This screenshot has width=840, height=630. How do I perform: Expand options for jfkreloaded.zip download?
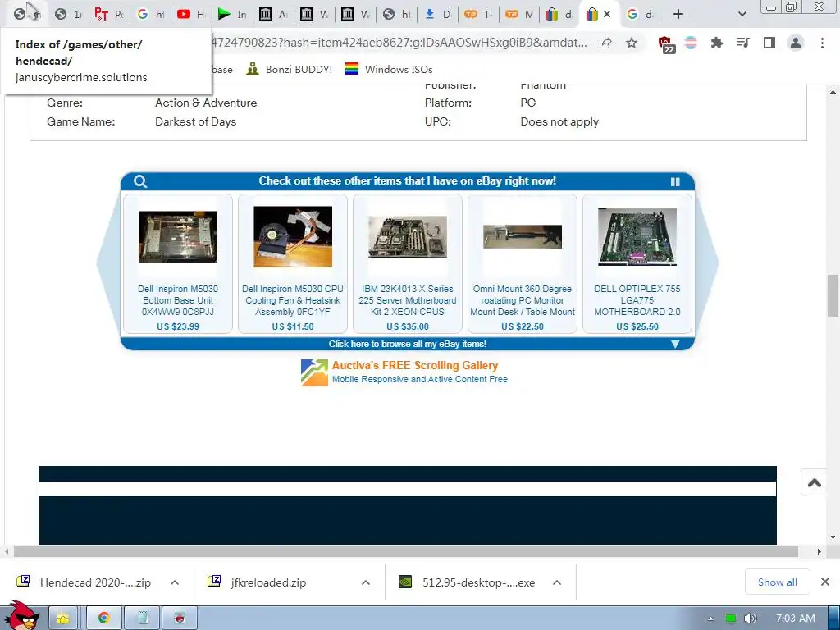pos(366,582)
